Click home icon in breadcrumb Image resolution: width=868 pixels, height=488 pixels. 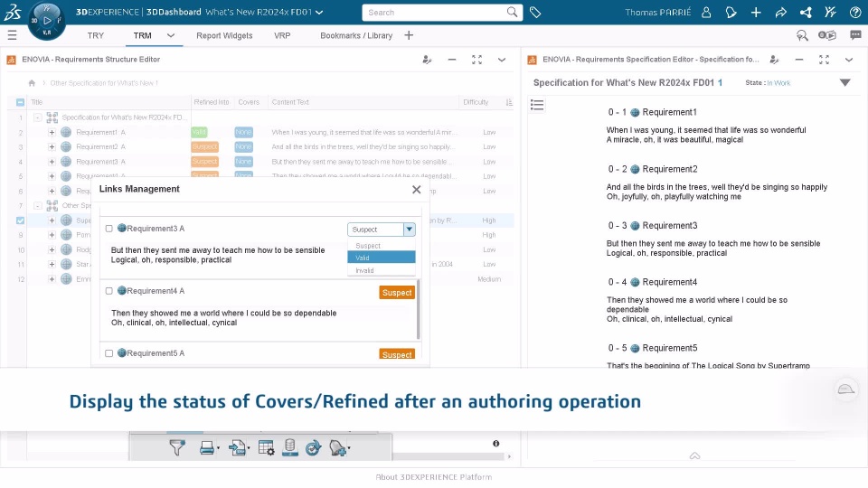[x=32, y=83]
